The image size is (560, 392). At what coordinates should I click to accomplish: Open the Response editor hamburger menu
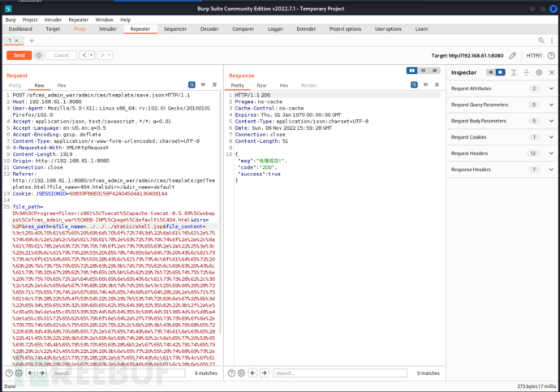[x=436, y=84]
